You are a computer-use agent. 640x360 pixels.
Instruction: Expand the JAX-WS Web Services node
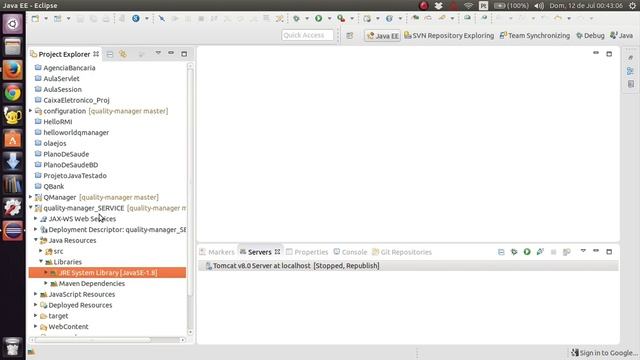(x=36, y=219)
